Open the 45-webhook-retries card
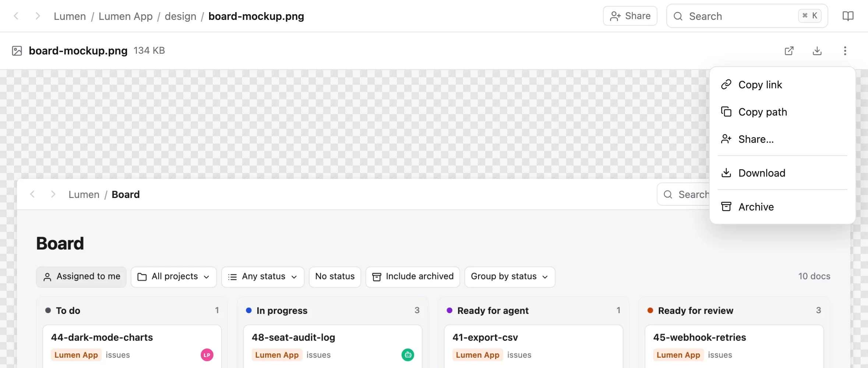Viewport: 868px width, 368px height. pos(734,346)
